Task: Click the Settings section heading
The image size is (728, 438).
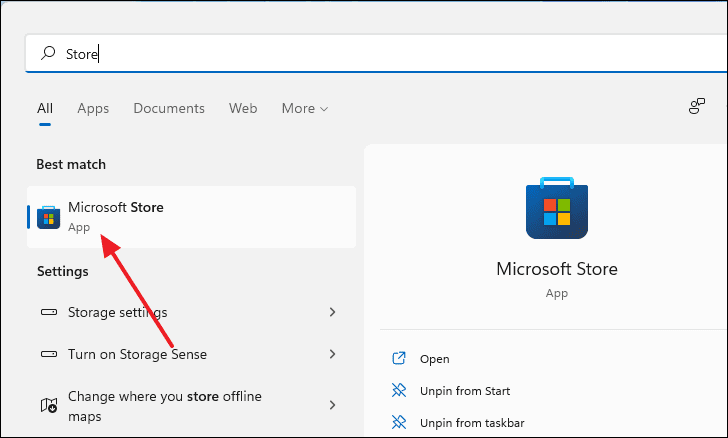Action: (x=63, y=271)
